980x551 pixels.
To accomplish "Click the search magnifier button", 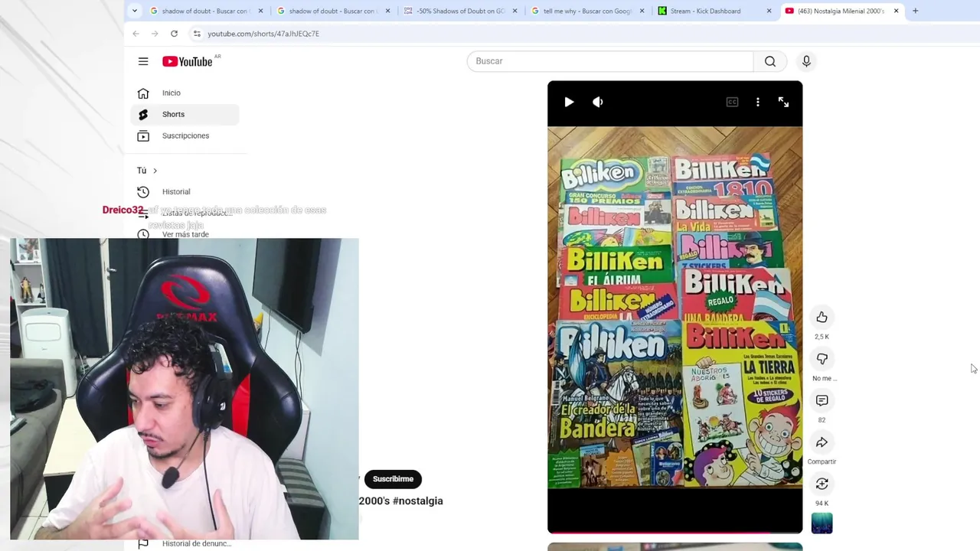I will [770, 61].
